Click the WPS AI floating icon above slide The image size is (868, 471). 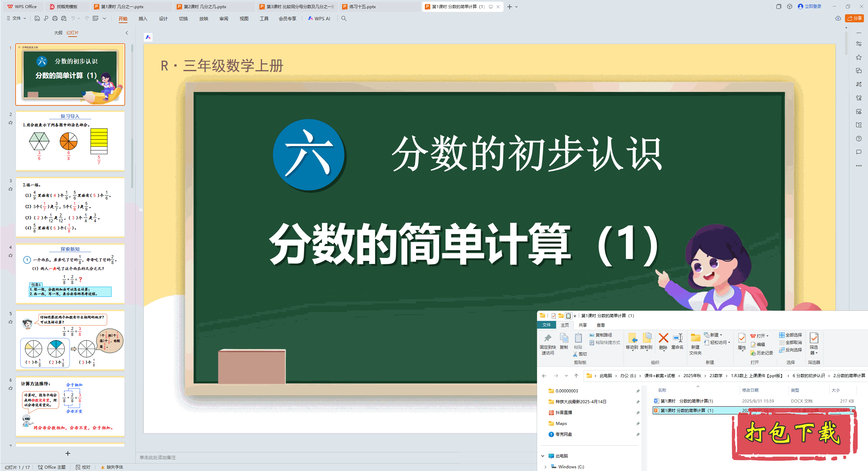coord(148,37)
